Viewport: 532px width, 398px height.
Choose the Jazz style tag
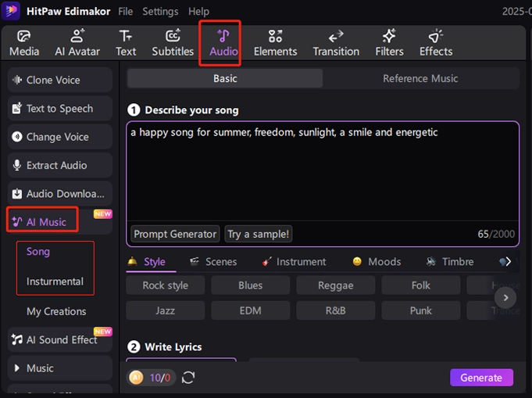tap(165, 310)
